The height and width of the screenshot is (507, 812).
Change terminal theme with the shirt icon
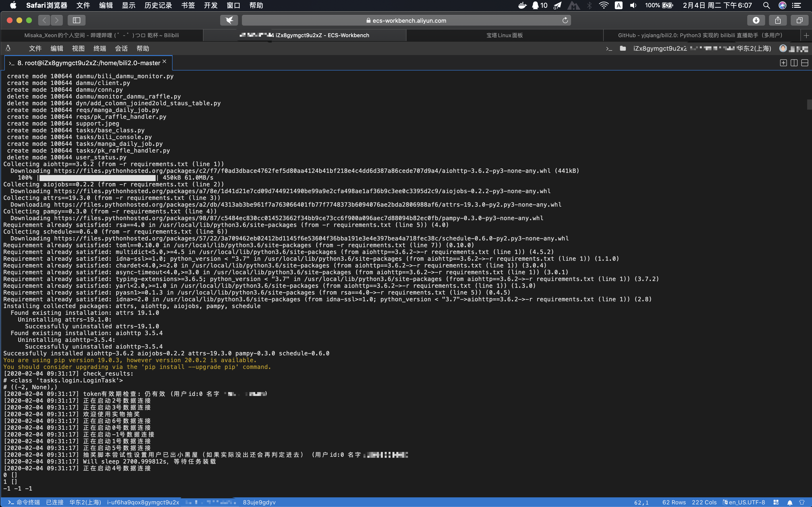click(x=803, y=503)
